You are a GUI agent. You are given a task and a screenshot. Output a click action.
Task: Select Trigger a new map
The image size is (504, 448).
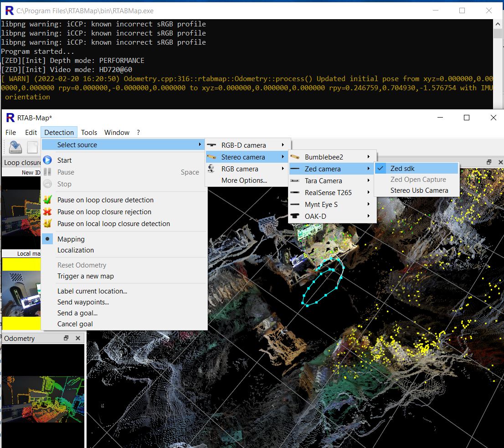(86, 276)
